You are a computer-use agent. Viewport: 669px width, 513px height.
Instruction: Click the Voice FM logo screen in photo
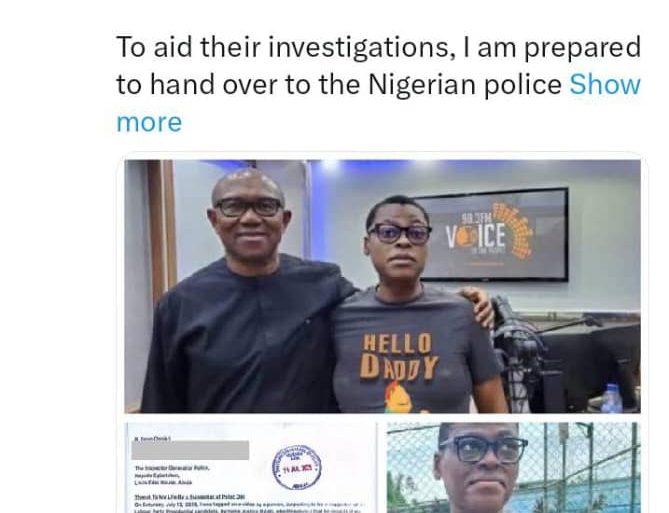tap(493, 234)
